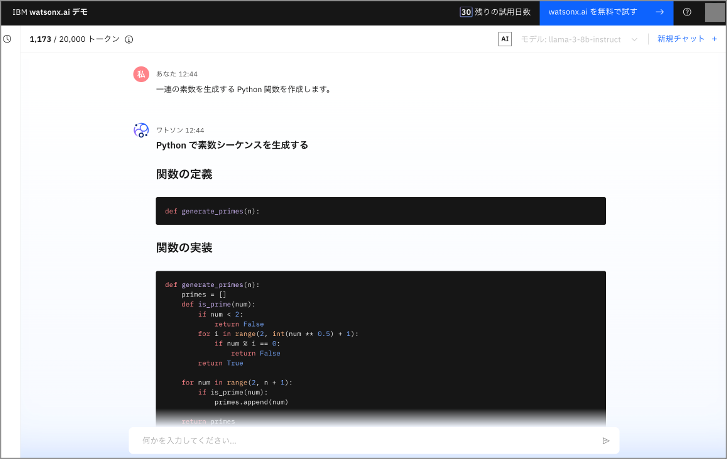
Task: Click the 30 remaining trial days indicator
Action: (x=495, y=12)
